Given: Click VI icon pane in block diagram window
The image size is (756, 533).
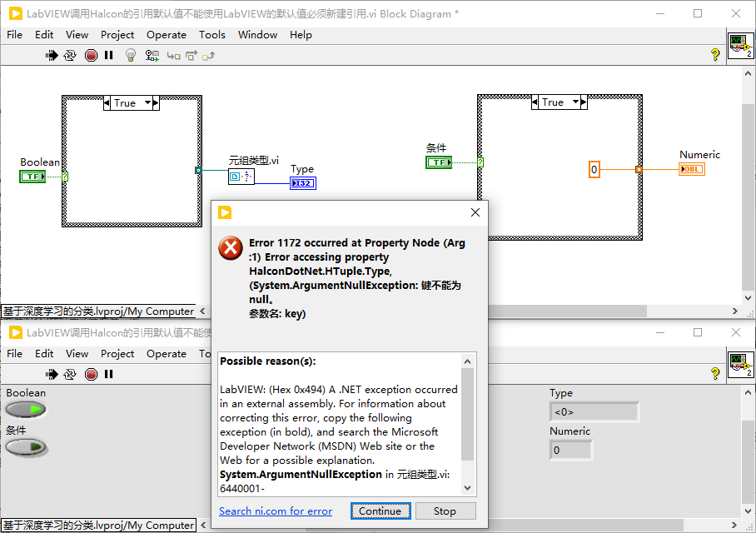Looking at the screenshot, I should pos(740,46).
